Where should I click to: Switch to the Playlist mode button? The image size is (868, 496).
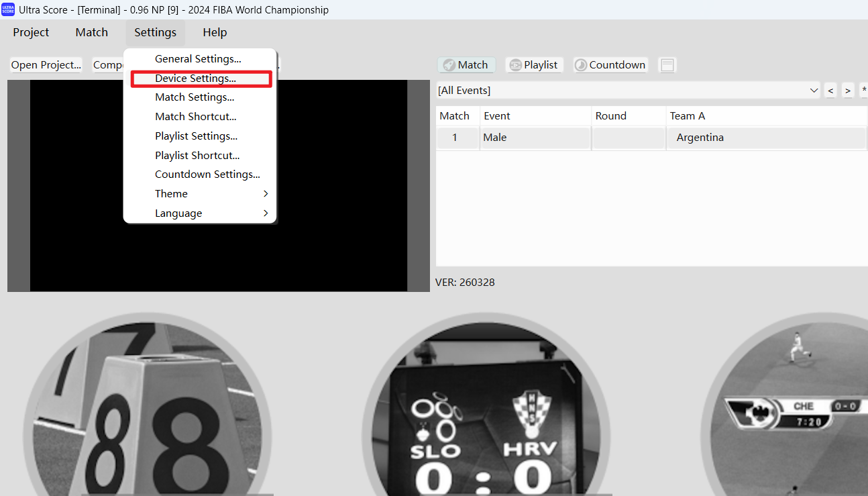pyautogui.click(x=534, y=65)
